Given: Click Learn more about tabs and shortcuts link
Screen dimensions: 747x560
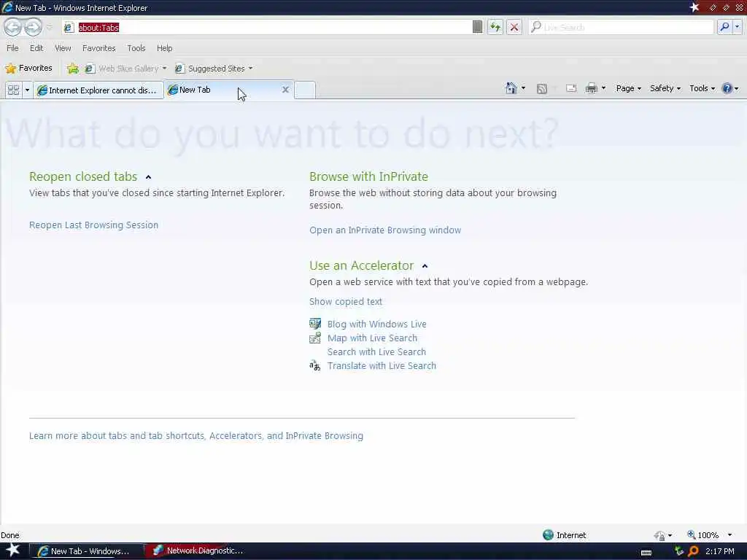Looking at the screenshot, I should 196,436.
